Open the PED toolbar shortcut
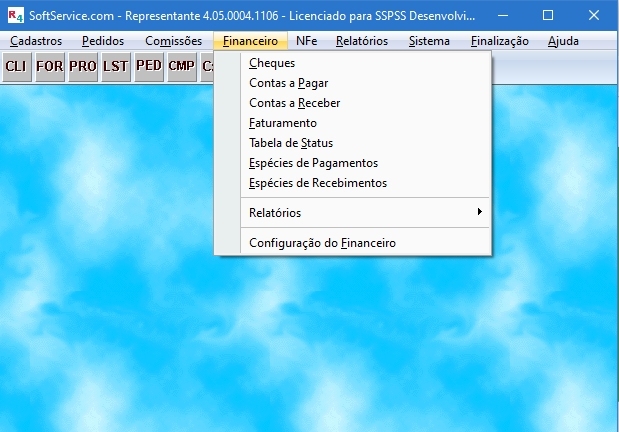 click(148, 66)
